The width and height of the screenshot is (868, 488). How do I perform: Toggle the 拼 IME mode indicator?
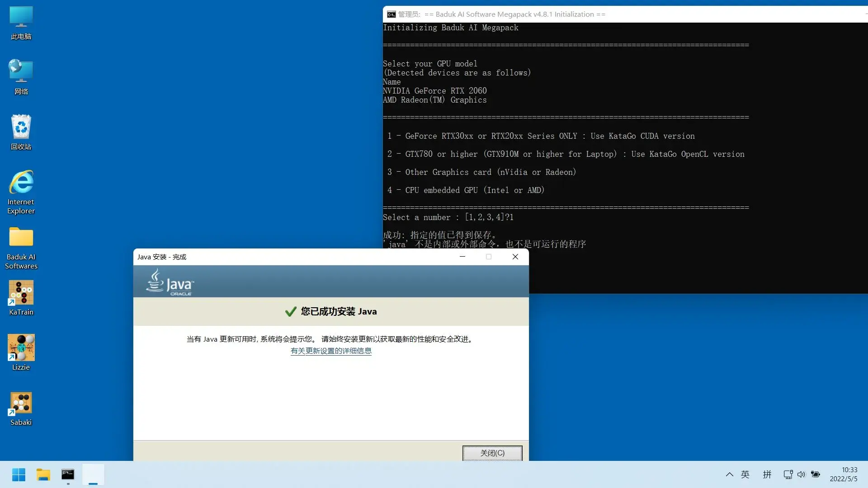767,474
